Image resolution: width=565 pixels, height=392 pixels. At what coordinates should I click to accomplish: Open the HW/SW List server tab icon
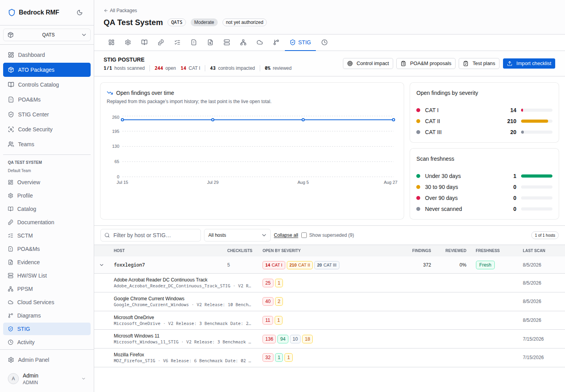pos(227,42)
